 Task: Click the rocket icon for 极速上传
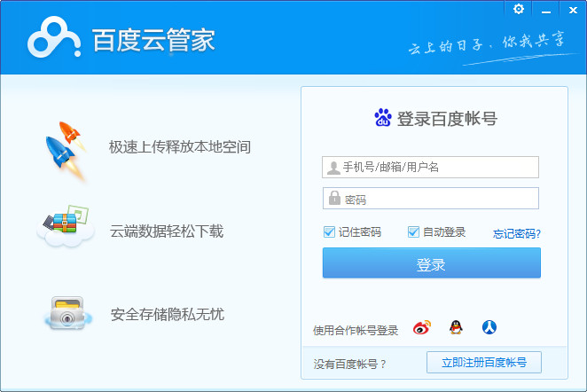(x=65, y=148)
